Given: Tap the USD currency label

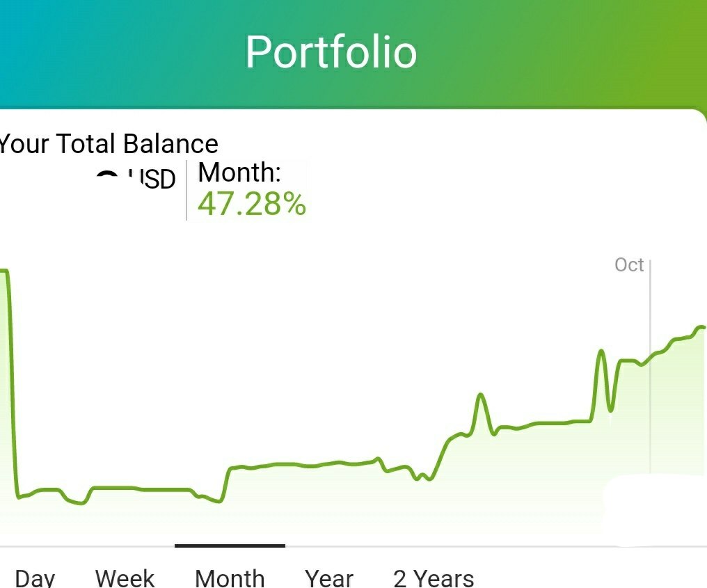Looking at the screenshot, I should pyautogui.click(x=152, y=179).
